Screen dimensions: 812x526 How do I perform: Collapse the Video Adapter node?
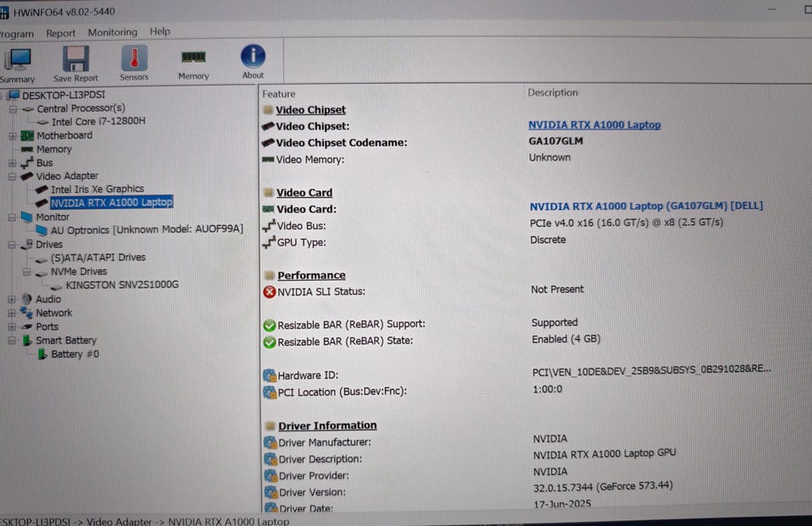coord(13,177)
